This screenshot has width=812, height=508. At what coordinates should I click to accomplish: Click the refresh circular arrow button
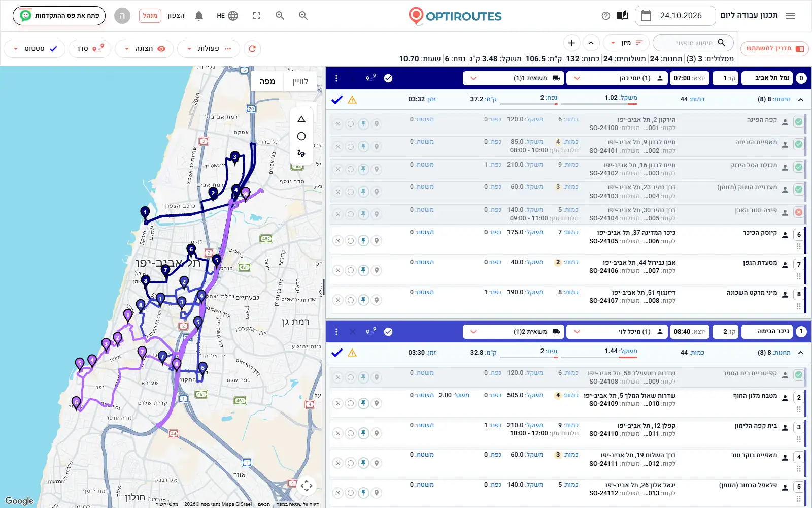[252, 48]
